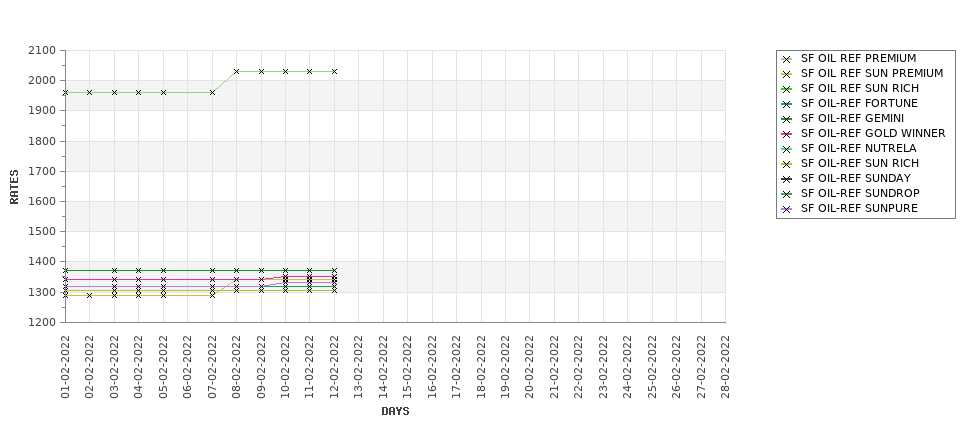This screenshot has height=429, width=975.
Task: Click the 1500 value on the rates axis
Action: tap(42, 231)
